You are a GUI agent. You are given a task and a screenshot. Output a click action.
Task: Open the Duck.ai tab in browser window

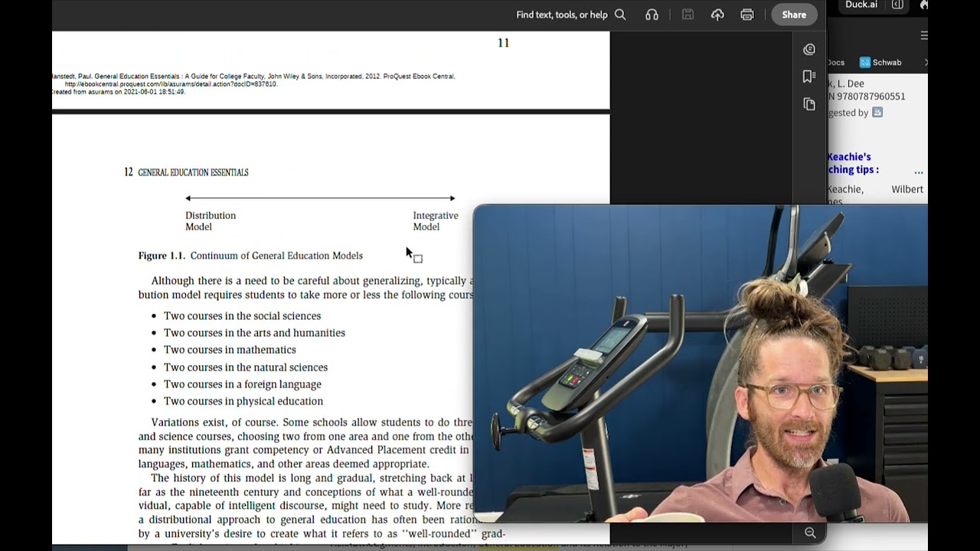point(861,5)
